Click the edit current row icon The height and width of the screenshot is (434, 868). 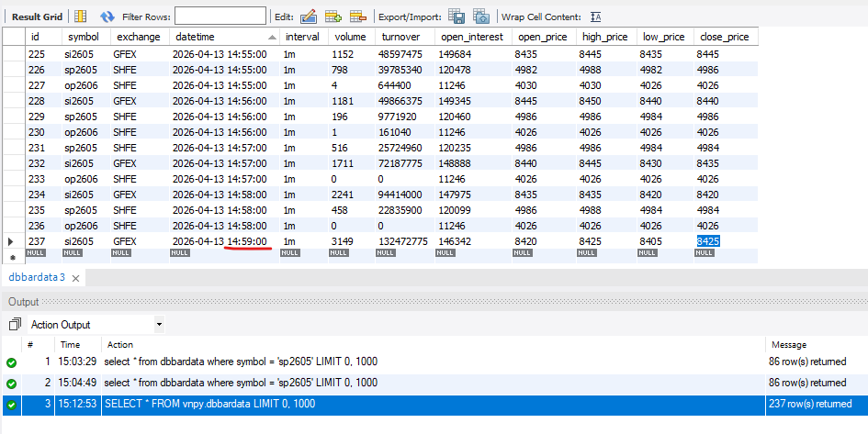pyautogui.click(x=309, y=17)
